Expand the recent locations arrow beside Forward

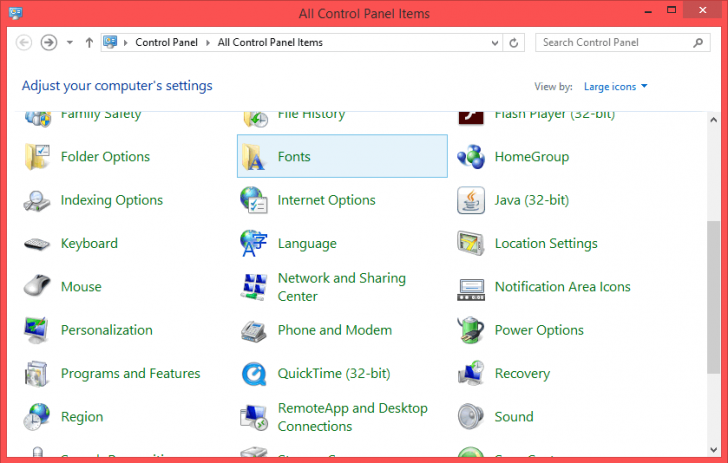click(x=69, y=43)
